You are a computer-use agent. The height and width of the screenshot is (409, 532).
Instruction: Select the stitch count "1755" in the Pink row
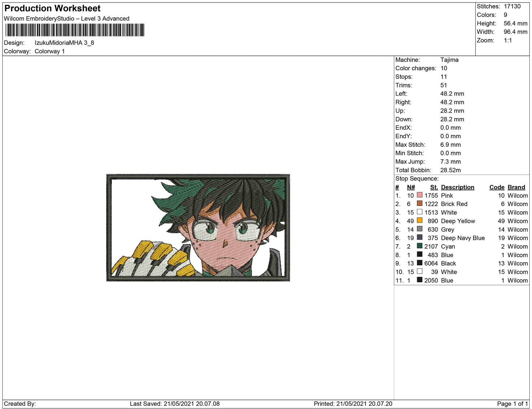click(x=431, y=195)
